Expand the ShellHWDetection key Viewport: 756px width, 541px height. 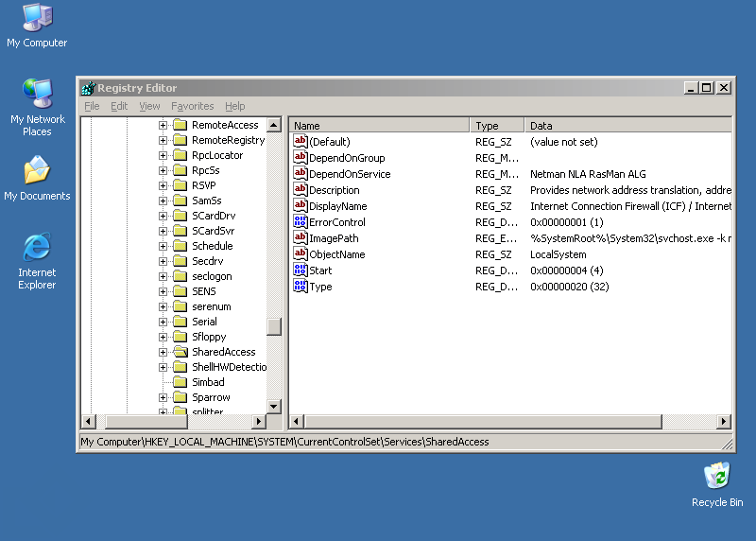pos(163,367)
